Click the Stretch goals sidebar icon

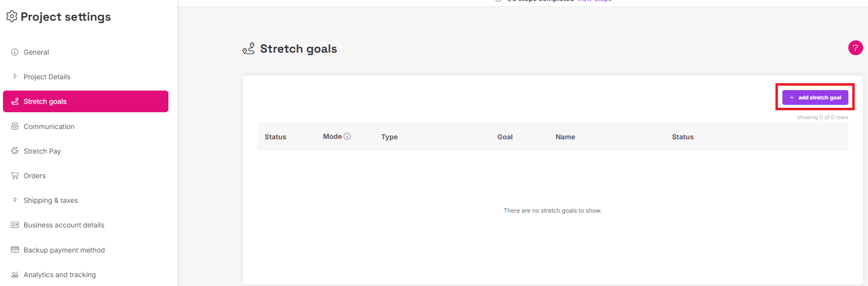click(15, 101)
